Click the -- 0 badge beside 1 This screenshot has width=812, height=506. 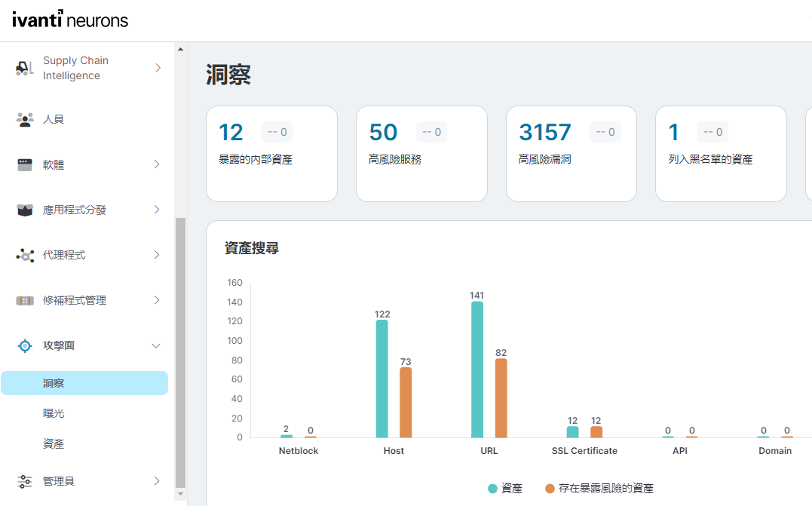(x=712, y=132)
